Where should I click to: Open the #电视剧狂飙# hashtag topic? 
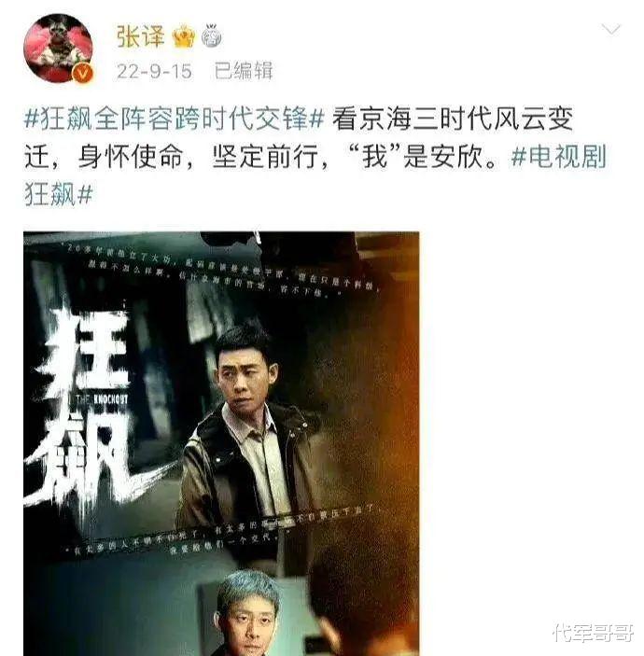[x=315, y=175]
